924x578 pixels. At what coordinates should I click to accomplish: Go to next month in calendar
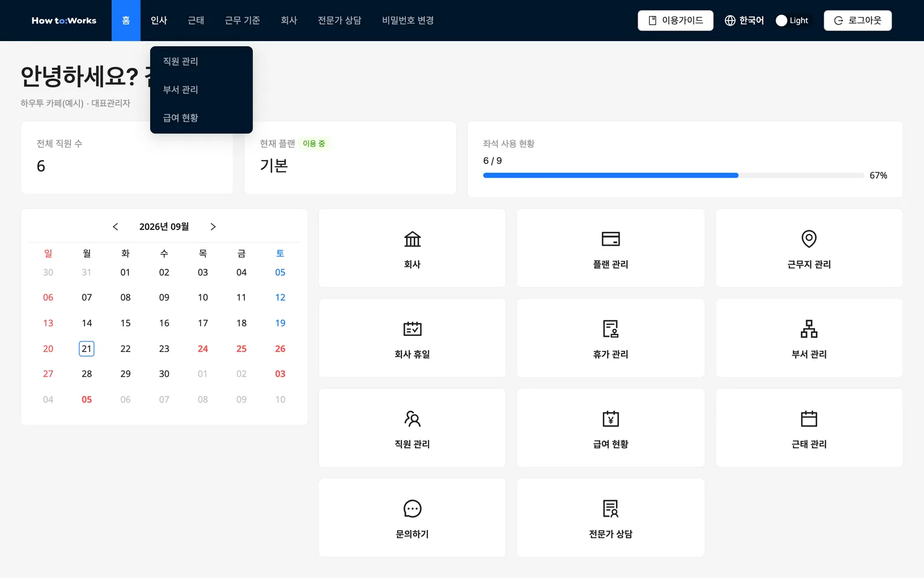[213, 227]
